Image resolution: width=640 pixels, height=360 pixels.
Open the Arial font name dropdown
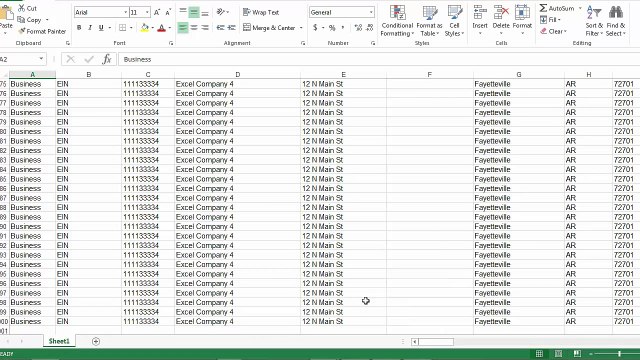[x=125, y=13]
